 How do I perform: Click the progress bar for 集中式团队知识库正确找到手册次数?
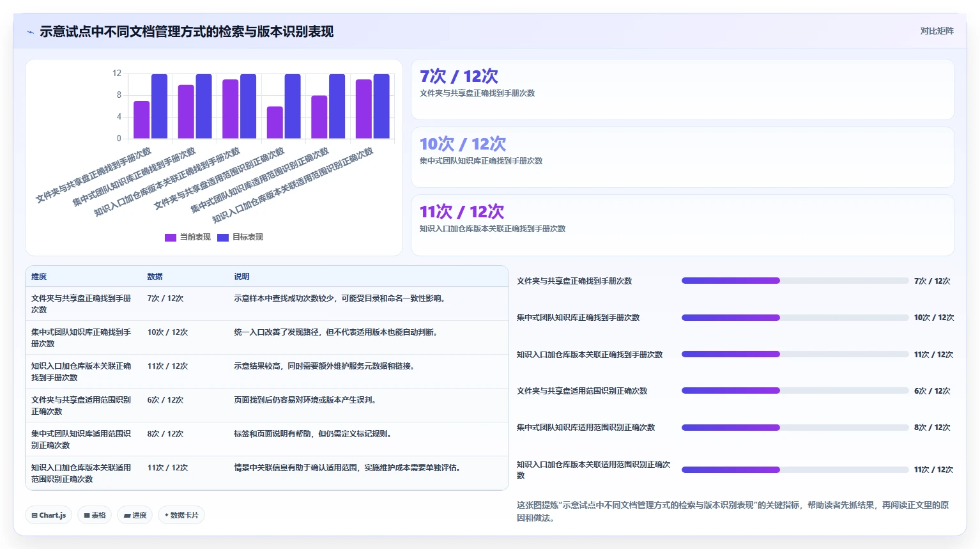(x=795, y=318)
